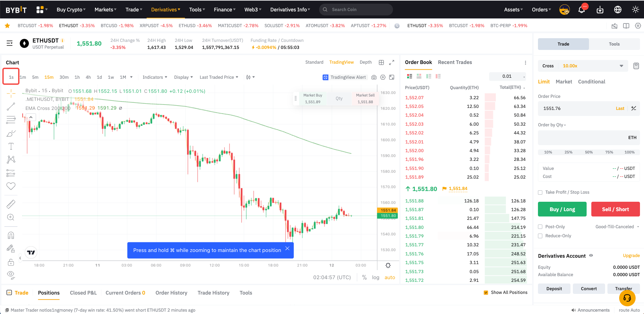Uncheck Show All Positions

[x=486, y=293]
